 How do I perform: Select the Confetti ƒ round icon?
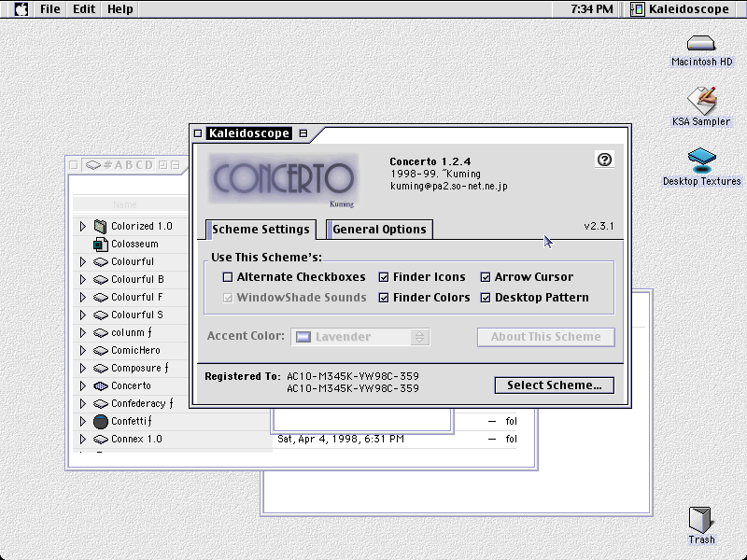coord(101,422)
